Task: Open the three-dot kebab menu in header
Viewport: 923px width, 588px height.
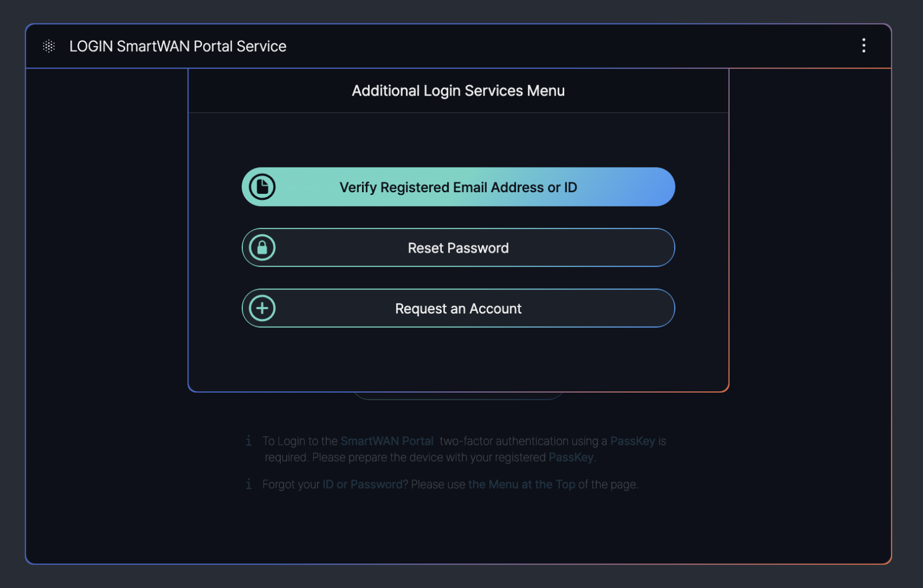Action: pyautogui.click(x=863, y=46)
